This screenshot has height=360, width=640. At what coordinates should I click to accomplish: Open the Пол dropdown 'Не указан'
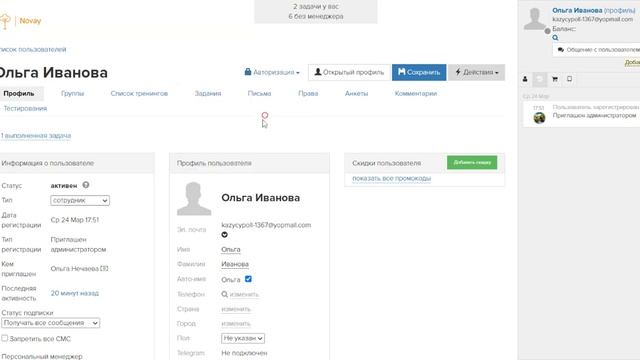click(x=243, y=338)
